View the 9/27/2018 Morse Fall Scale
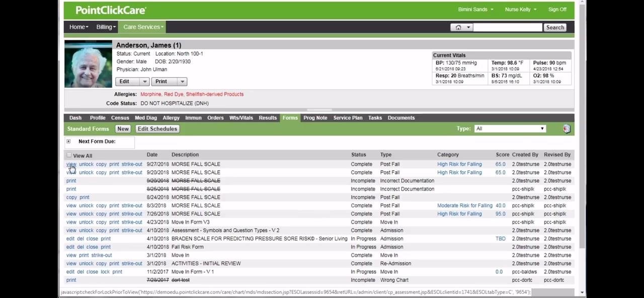Viewport: 644px width, 298px height. click(x=71, y=164)
